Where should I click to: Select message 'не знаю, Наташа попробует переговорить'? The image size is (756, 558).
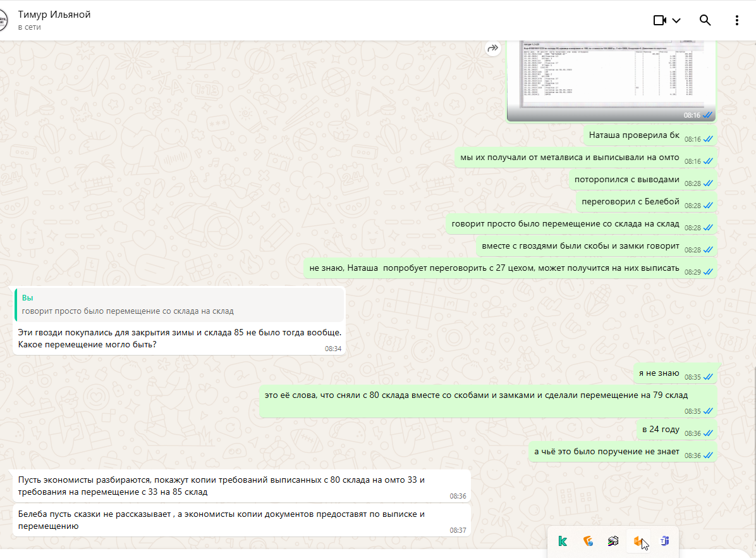pyautogui.click(x=510, y=269)
